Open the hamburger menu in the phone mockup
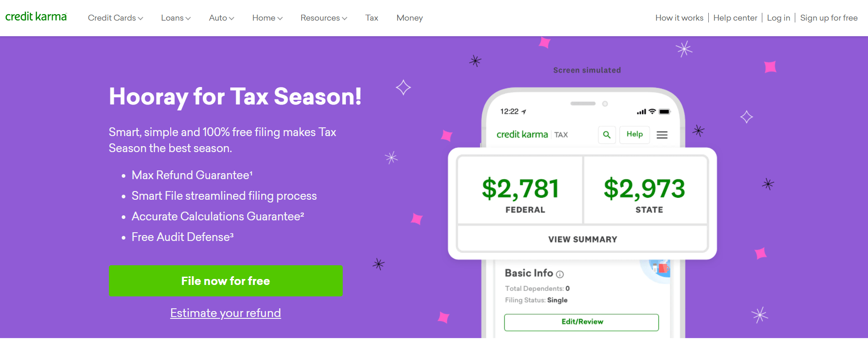The image size is (868, 339). (662, 135)
